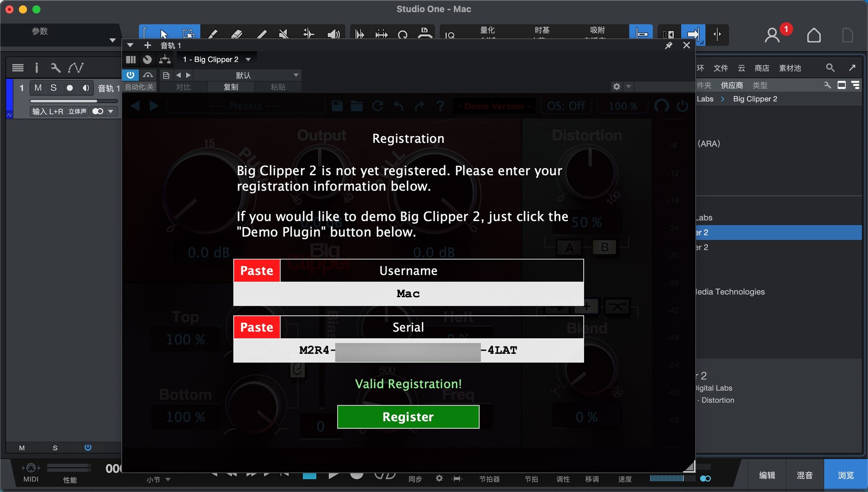The width and height of the screenshot is (868, 492).
Task: Select the Listen speaker tool
Action: 333,34
